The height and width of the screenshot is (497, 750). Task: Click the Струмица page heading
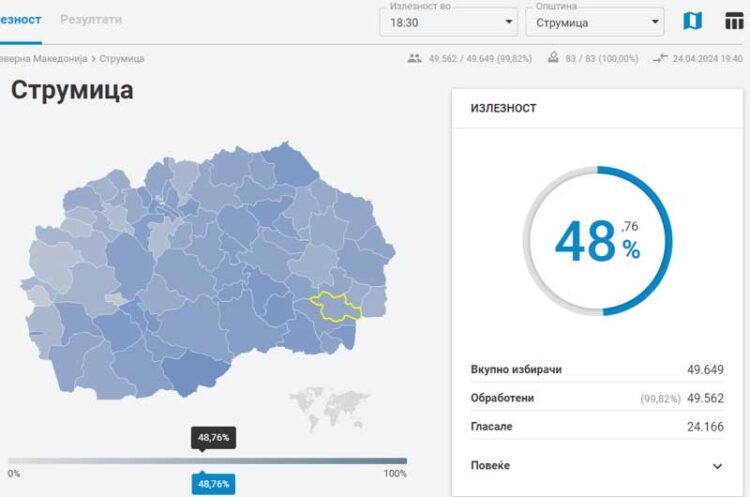pos(72,90)
